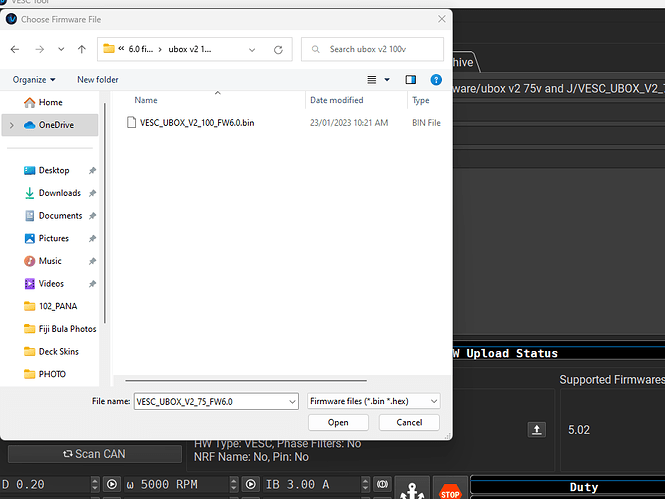Adjust 5000 RPM stepper arrows
Viewport: 665px width, 499px height.
pos(234,484)
